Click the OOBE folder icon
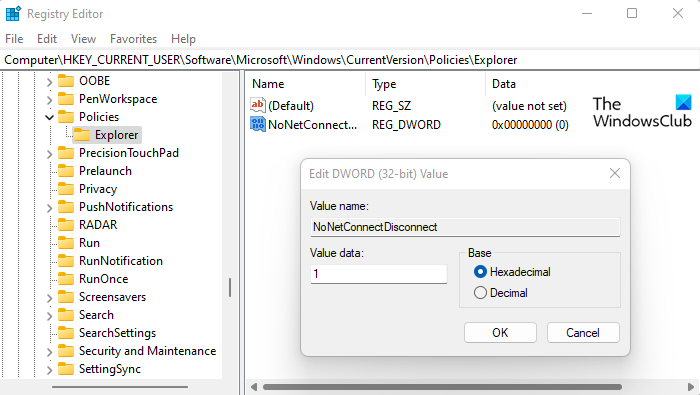The height and width of the screenshot is (395, 700). point(66,81)
